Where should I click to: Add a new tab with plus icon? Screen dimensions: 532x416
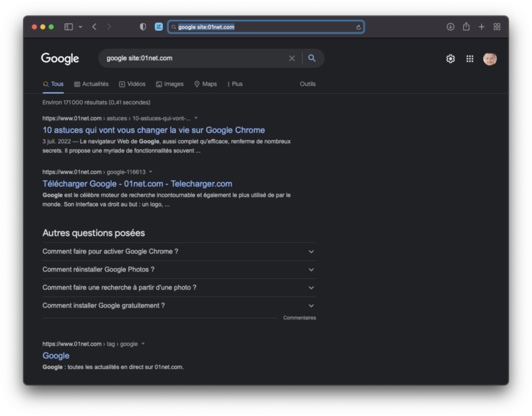tap(482, 27)
